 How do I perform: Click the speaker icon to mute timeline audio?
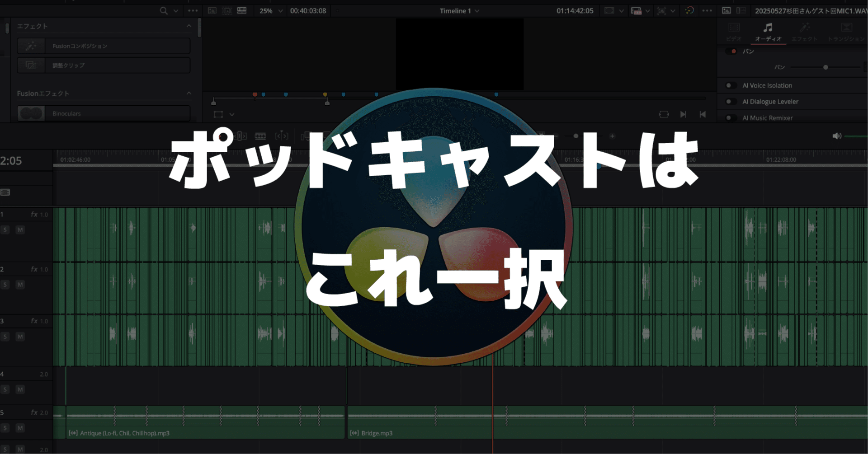pos(837,136)
